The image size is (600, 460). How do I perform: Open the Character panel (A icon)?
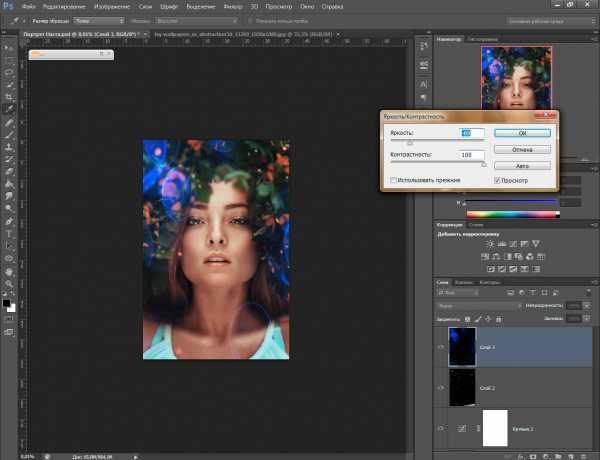(x=424, y=85)
